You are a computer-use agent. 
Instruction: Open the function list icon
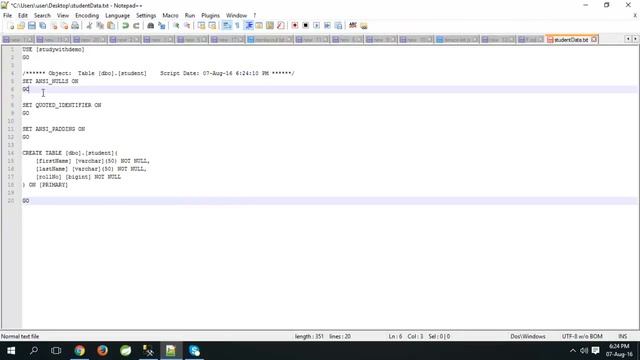click(x=280, y=26)
